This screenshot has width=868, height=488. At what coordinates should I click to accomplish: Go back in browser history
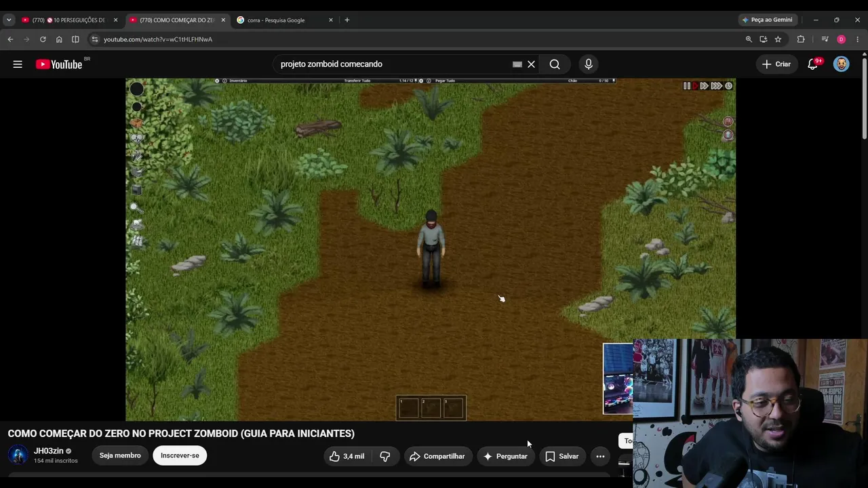coord(10,39)
